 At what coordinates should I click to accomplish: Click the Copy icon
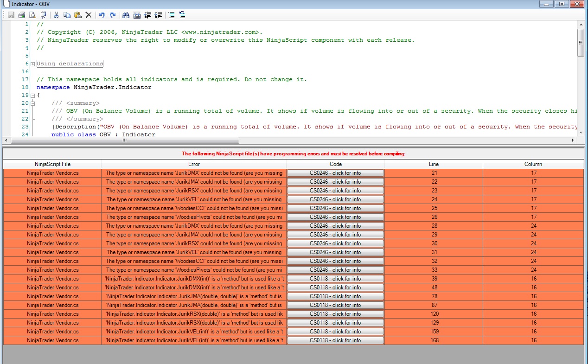[67, 15]
